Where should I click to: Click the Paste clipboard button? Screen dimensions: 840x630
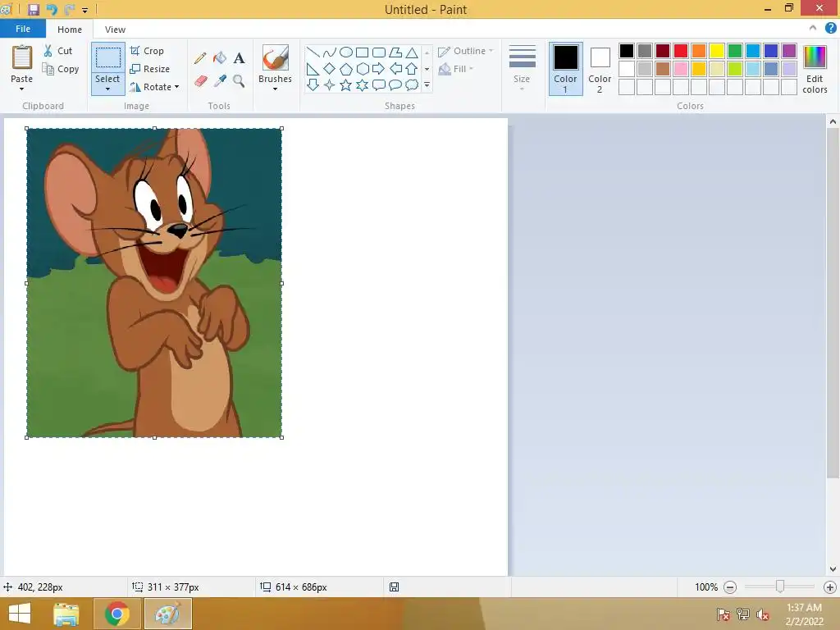click(22, 58)
